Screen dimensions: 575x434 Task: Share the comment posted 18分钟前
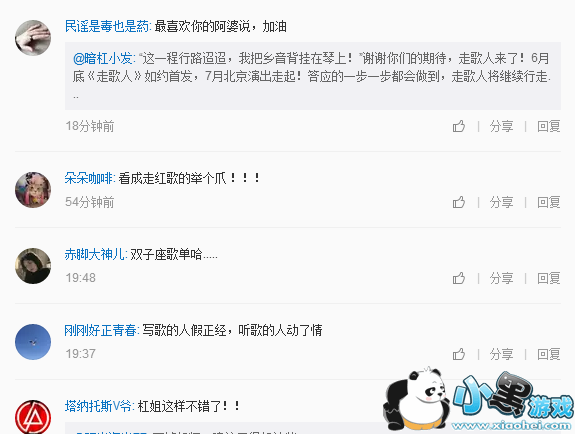click(501, 126)
